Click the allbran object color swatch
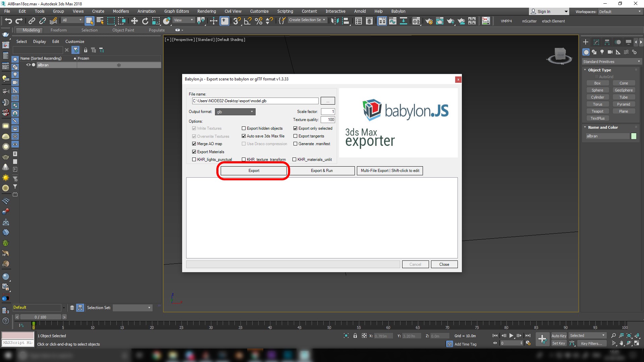644x362 pixels. pyautogui.click(x=634, y=136)
